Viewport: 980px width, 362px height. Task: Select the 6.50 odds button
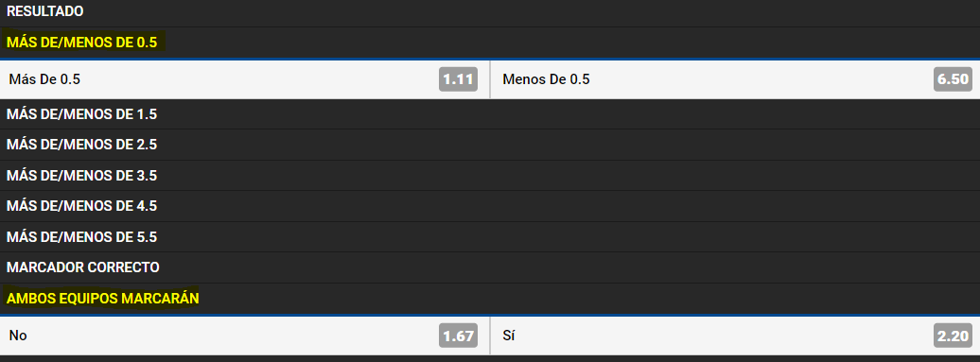coord(954,79)
